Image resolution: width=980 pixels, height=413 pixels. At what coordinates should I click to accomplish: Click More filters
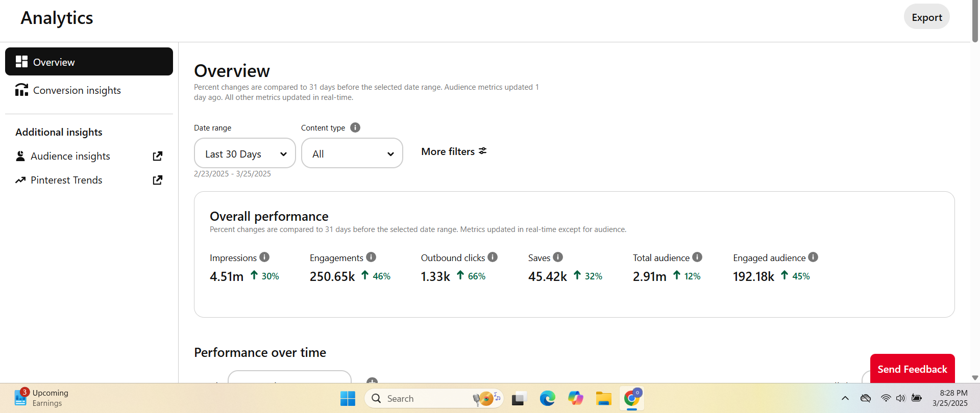(x=454, y=151)
